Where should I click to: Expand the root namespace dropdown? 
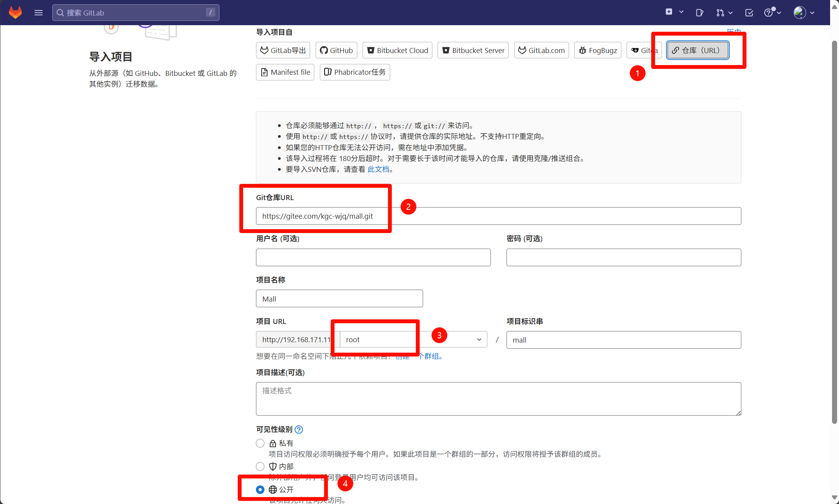tap(479, 339)
